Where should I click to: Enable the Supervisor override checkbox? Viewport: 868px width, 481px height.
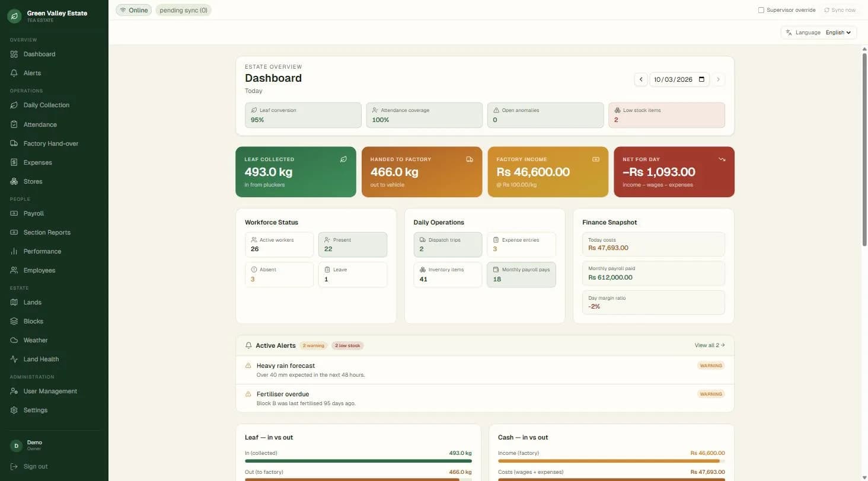point(761,10)
